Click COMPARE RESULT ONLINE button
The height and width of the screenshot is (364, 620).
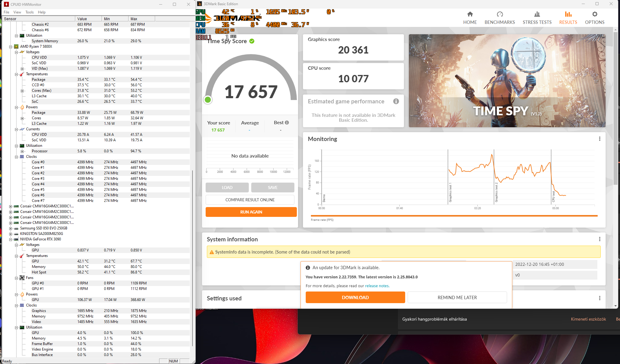click(250, 200)
